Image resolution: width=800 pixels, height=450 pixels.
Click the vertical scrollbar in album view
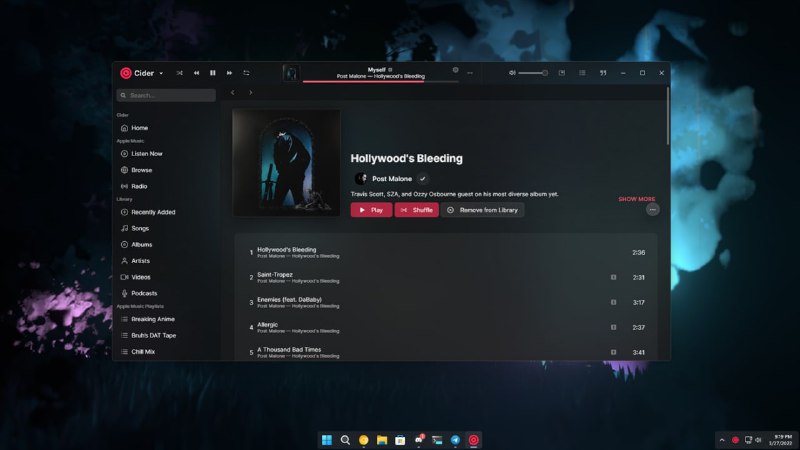point(667,116)
